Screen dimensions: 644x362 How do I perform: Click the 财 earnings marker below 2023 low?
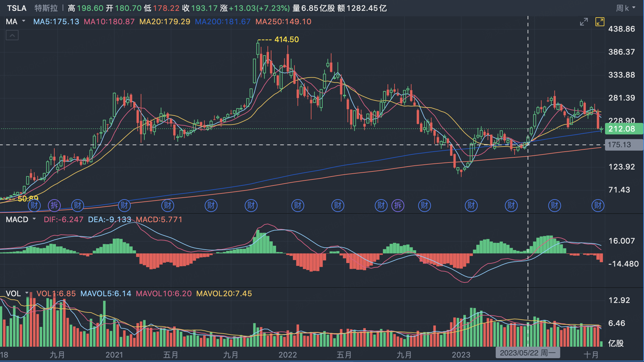click(471, 205)
